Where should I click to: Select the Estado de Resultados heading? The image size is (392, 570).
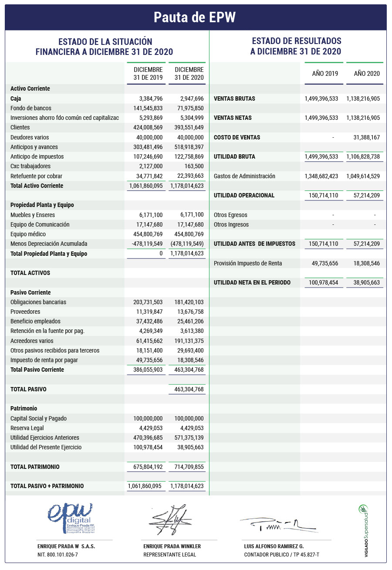296,46
